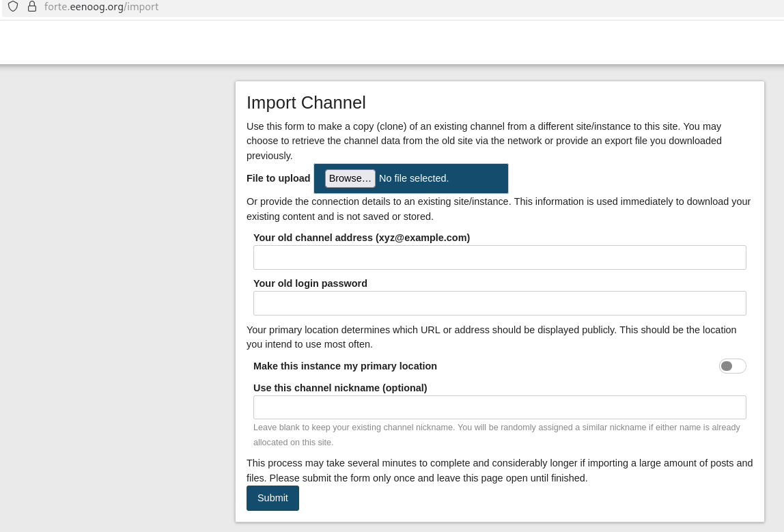Submit the import channel form
Image resolution: width=784 pixels, height=532 pixels.
(x=272, y=498)
